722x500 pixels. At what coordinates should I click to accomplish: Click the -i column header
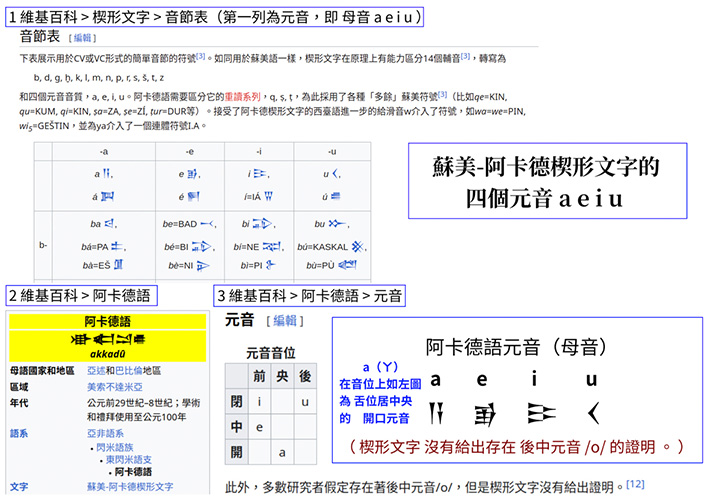(x=259, y=151)
